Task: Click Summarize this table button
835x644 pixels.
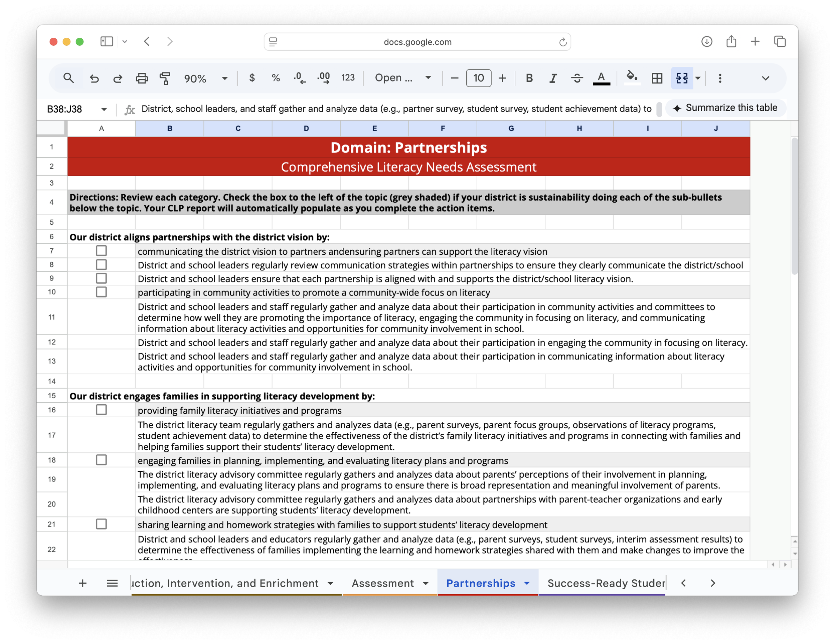Action: [x=726, y=108]
